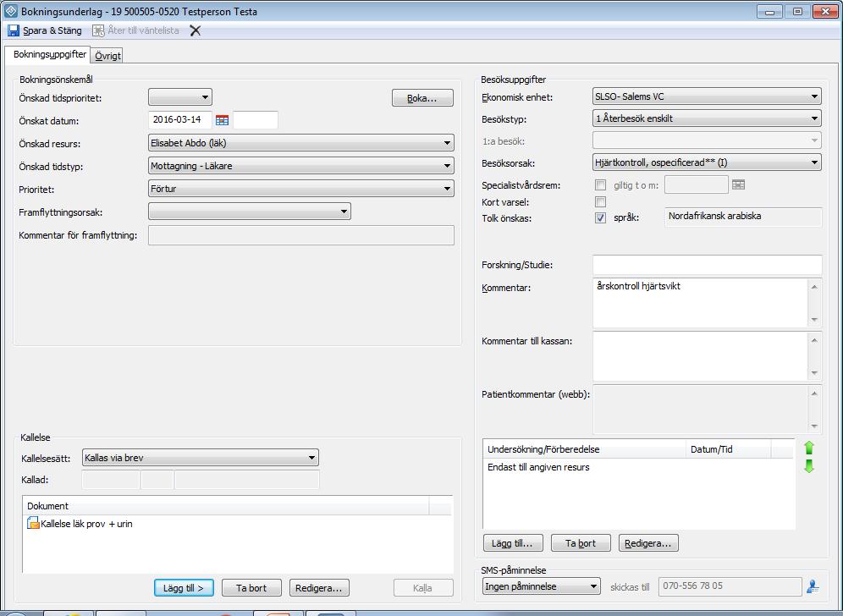The image size is (843, 616).
Task: Move examination up with green arrow
Action: [809, 448]
